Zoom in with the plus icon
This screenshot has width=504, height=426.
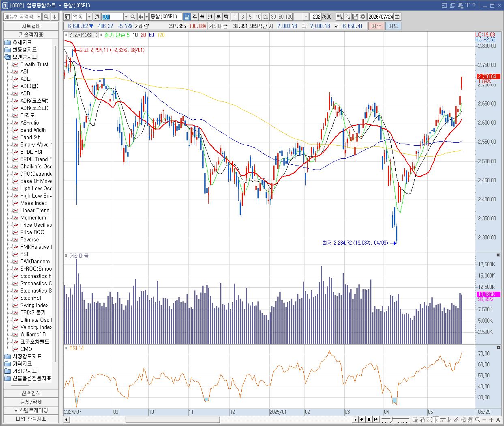tap(492, 420)
